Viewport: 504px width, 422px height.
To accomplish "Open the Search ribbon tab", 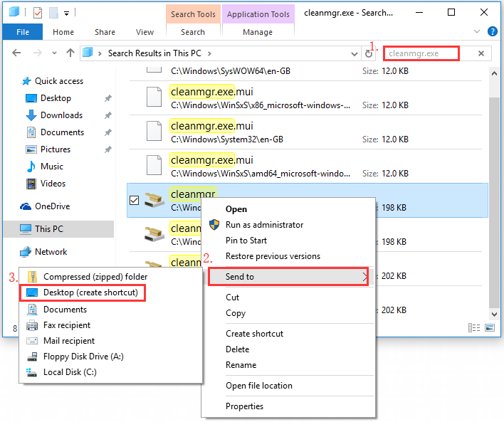I will pos(193,32).
